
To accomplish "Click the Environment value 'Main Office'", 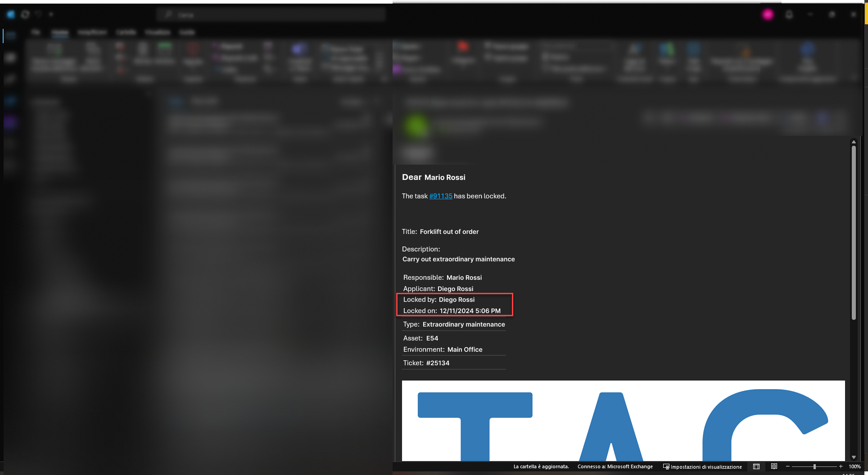I will (465, 350).
